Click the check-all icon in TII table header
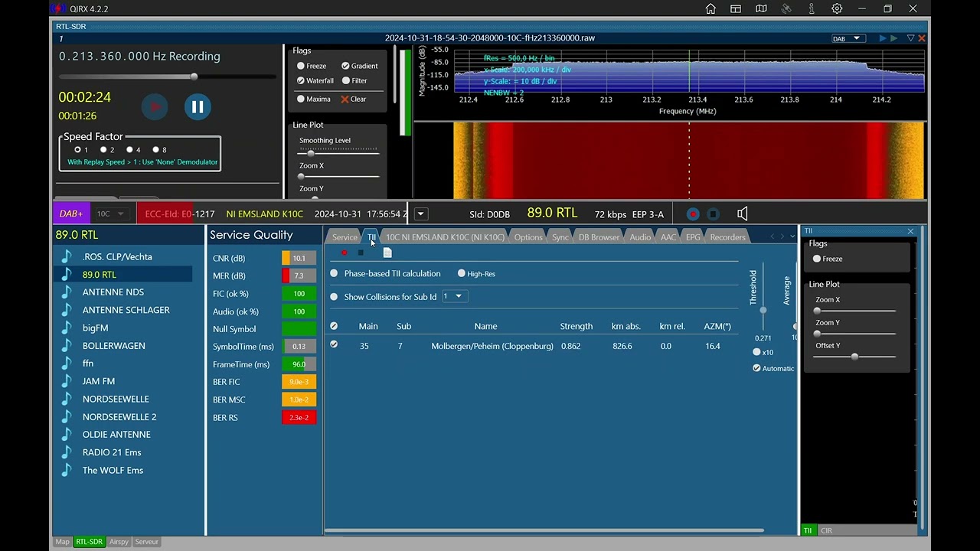The height and width of the screenshot is (551, 980). pyautogui.click(x=334, y=326)
